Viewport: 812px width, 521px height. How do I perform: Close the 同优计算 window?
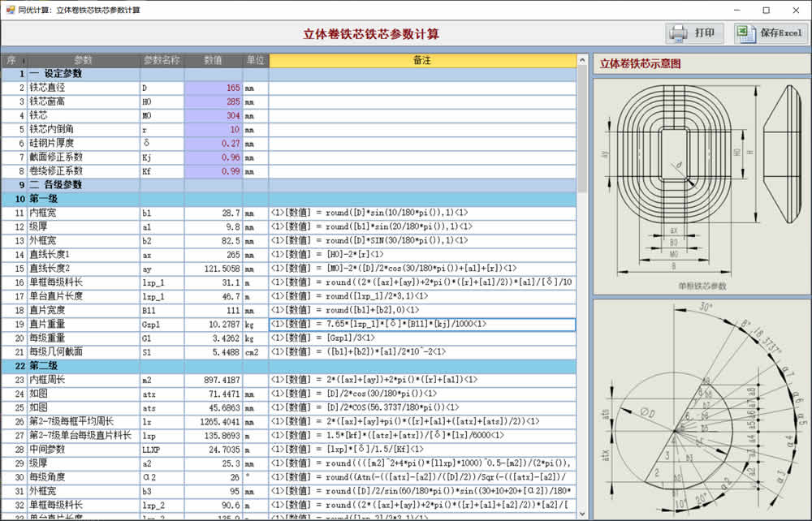click(x=796, y=10)
